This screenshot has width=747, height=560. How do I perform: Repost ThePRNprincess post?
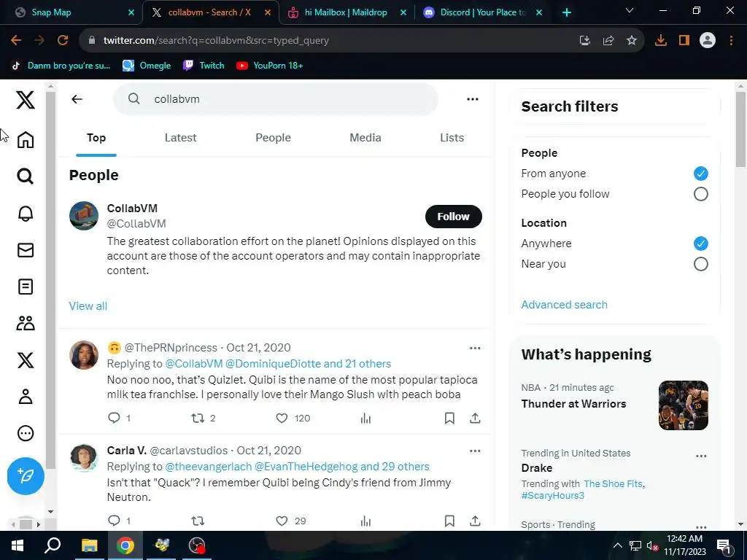click(198, 418)
